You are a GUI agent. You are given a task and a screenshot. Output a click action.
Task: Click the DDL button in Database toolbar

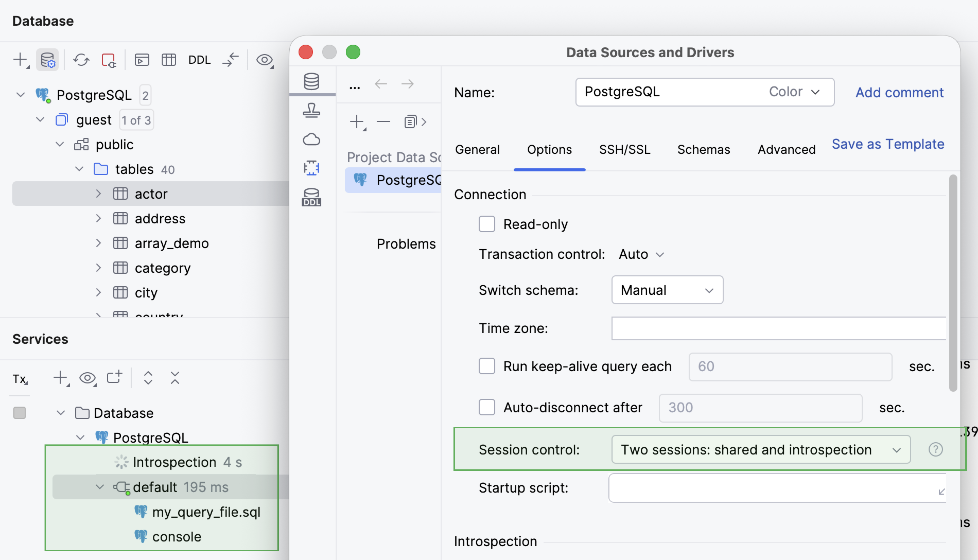(199, 60)
